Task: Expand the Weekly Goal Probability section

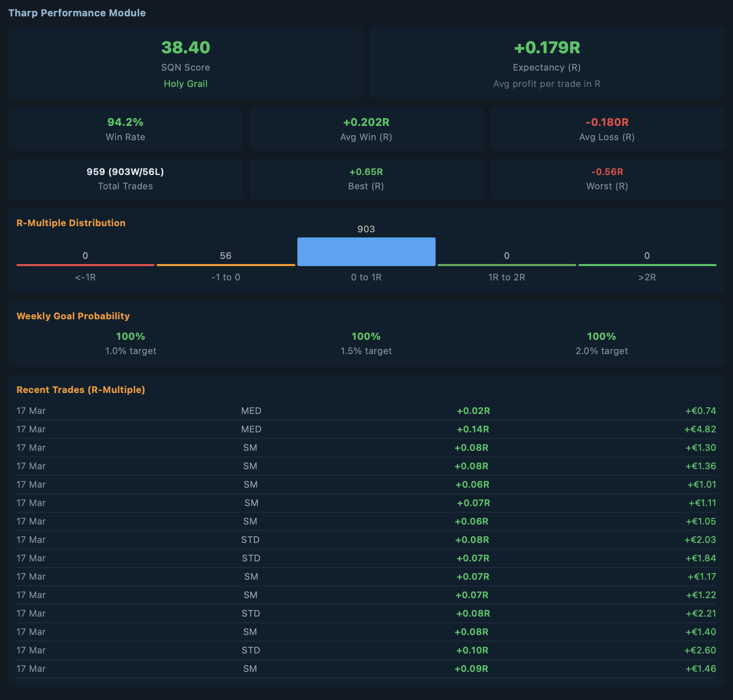Action: click(73, 316)
